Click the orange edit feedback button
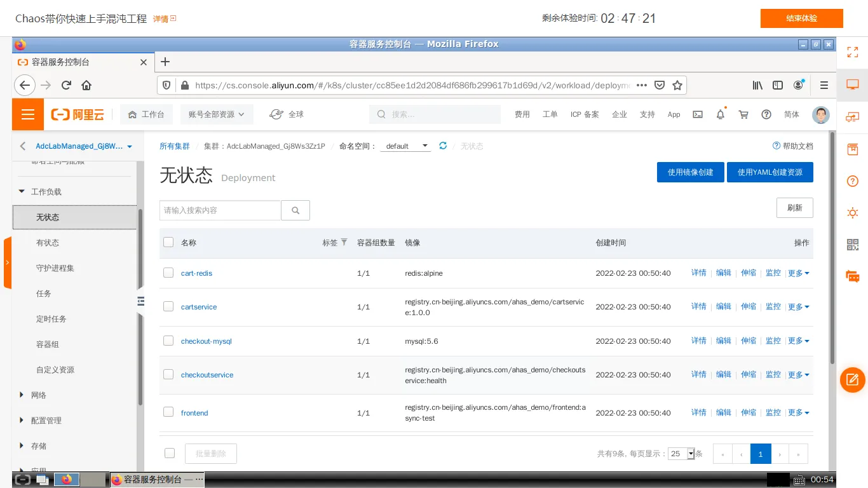 (x=853, y=380)
